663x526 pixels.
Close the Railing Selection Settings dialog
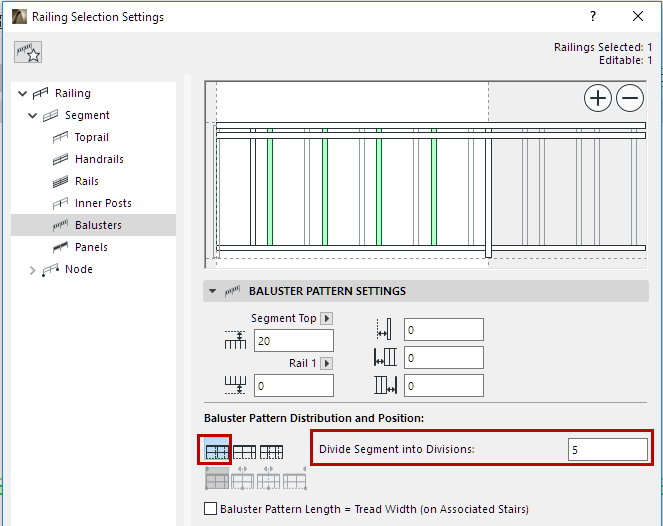(x=638, y=16)
